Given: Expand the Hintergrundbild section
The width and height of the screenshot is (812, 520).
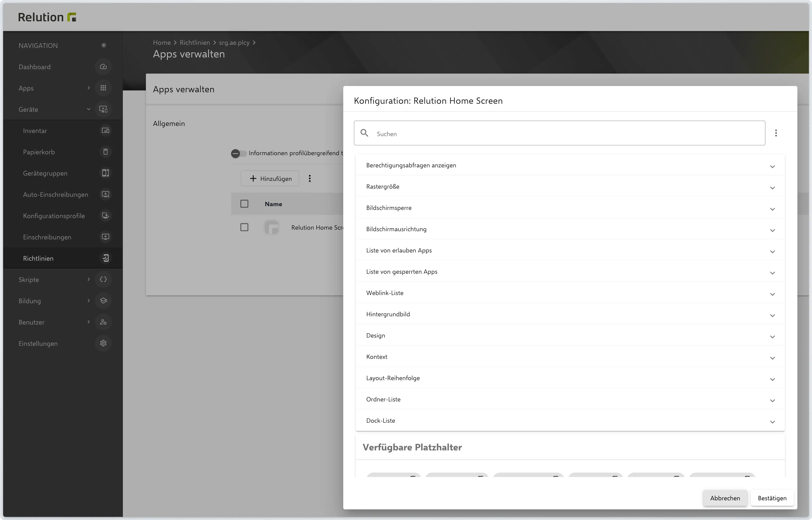Looking at the screenshot, I should pyautogui.click(x=570, y=314).
